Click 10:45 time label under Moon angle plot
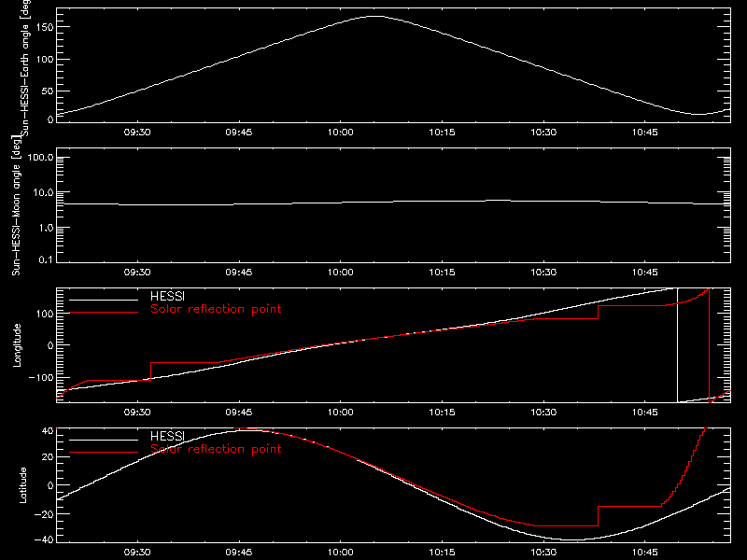The width and height of the screenshot is (747, 560). click(x=645, y=272)
